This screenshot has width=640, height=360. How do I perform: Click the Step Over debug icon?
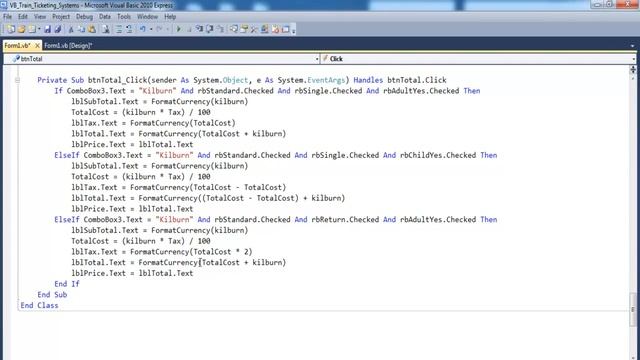(x=210, y=29)
